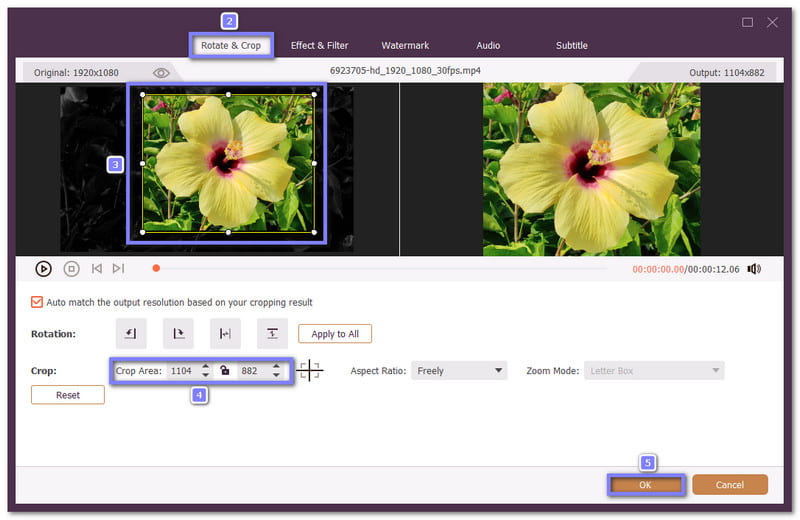Flip video horizontally
Image resolution: width=800 pixels, height=520 pixels.
pos(225,333)
